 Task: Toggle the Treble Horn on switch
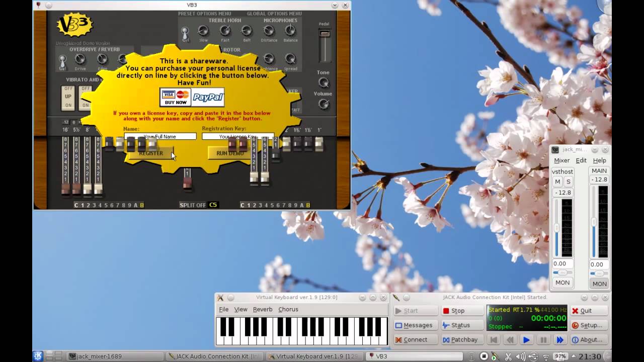pos(185,34)
